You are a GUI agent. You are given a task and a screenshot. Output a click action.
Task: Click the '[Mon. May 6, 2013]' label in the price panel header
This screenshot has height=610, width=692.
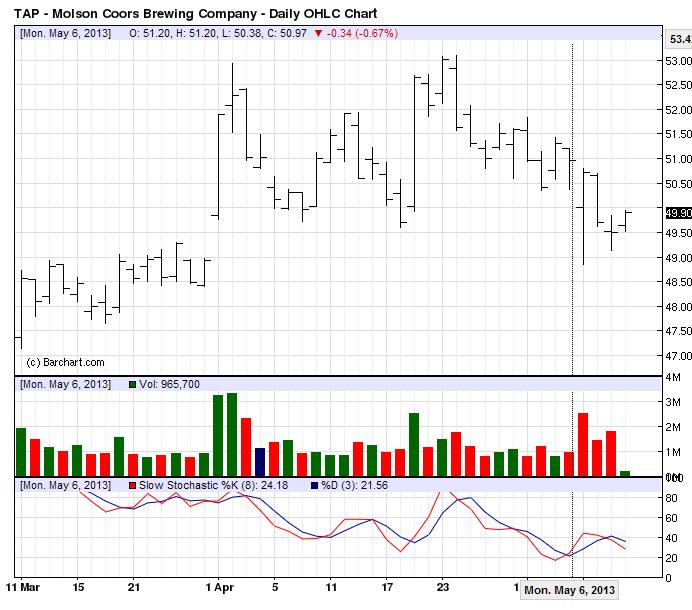click(65, 33)
